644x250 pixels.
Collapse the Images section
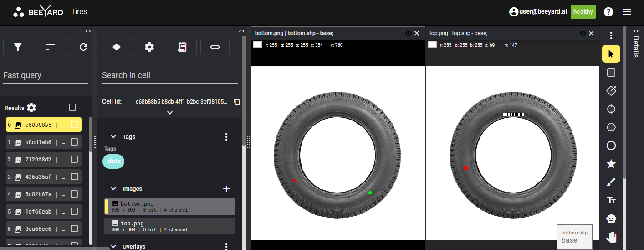tap(113, 189)
